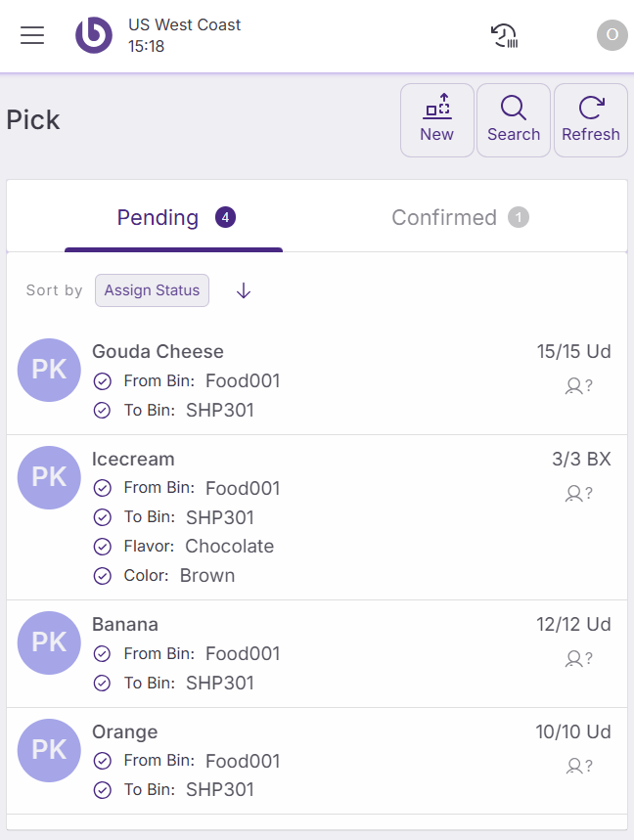This screenshot has width=634, height=840.
Task: Open the Assign Status sort dropdown
Action: pos(152,290)
